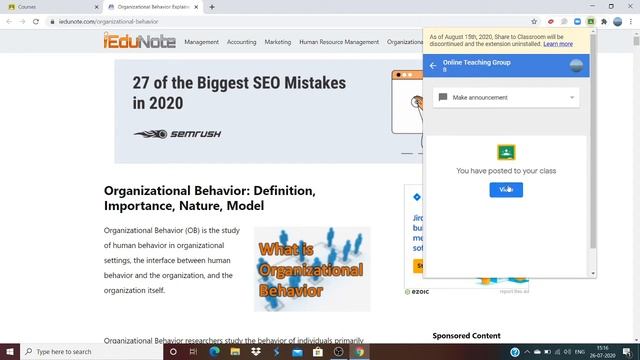Click the popup scrollbar down arrow
This screenshot has height=360, width=640.
[x=593, y=273]
